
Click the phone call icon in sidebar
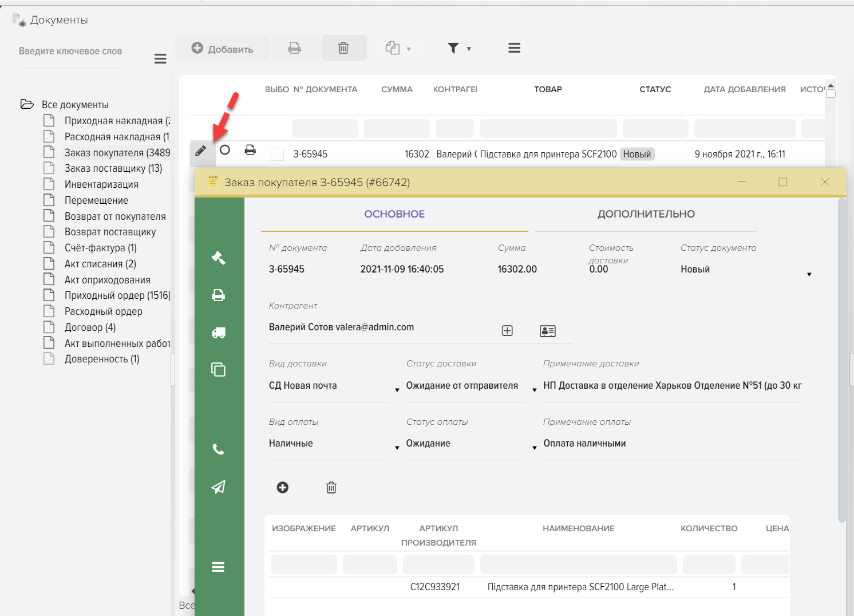(218, 449)
